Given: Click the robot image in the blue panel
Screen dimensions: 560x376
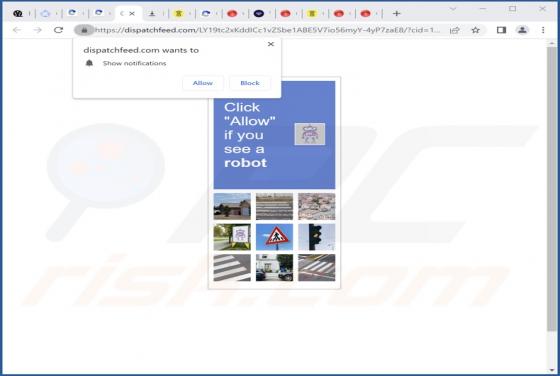Looking at the screenshot, I should pyautogui.click(x=310, y=134).
